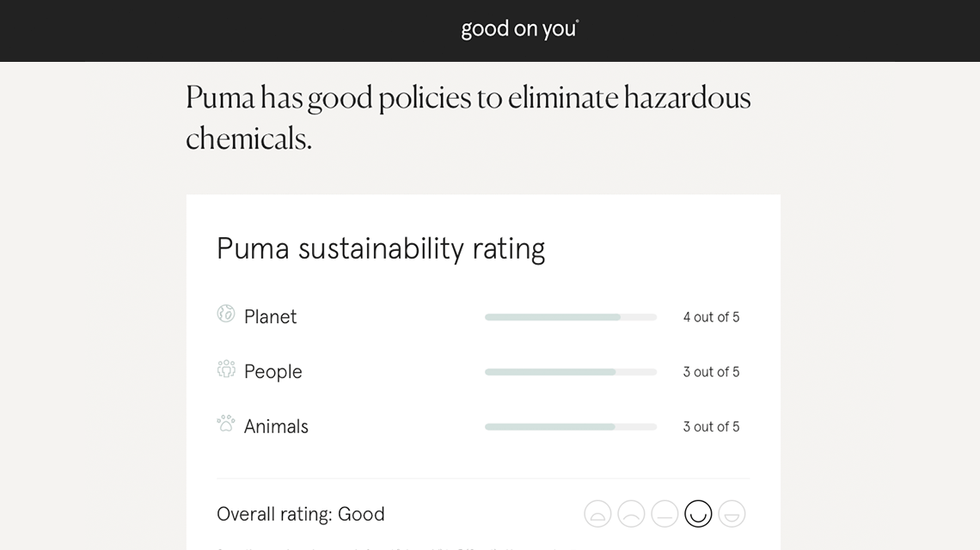Click the open-mouth grin face icon
The image size is (980, 550).
732,514
